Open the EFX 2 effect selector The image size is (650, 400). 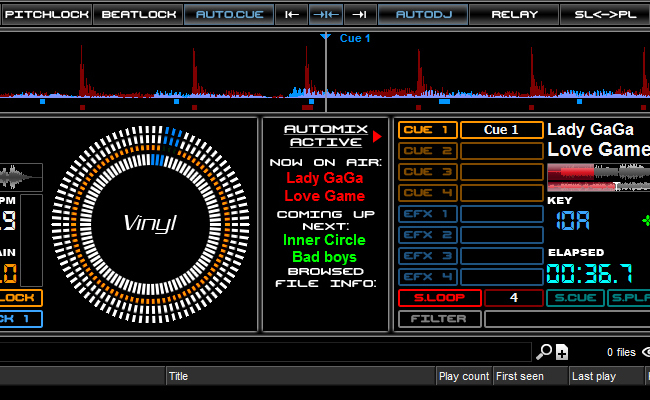[502, 235]
